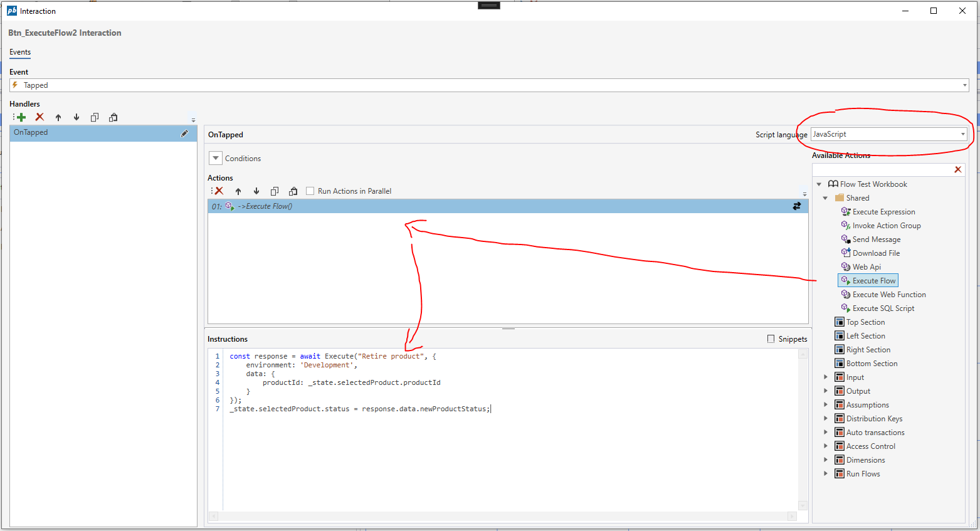
Task: Clear the Available Actions search with red X
Action: (957, 170)
